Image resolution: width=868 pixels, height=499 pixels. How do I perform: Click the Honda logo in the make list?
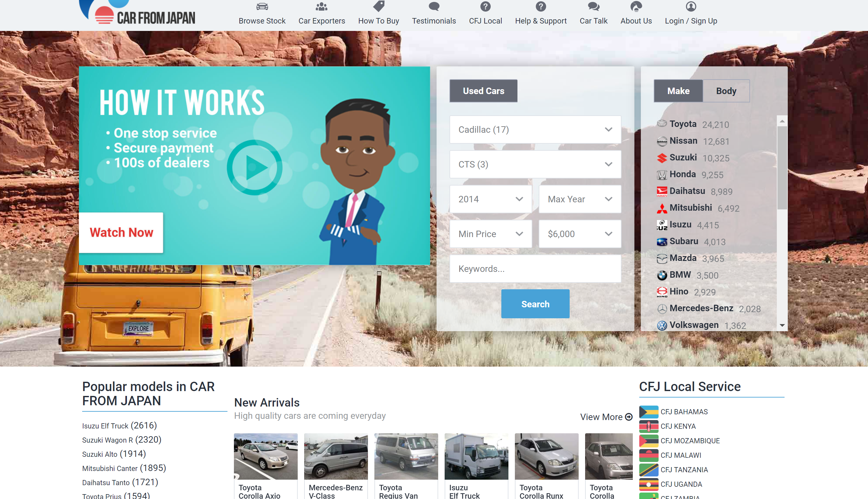tap(662, 175)
